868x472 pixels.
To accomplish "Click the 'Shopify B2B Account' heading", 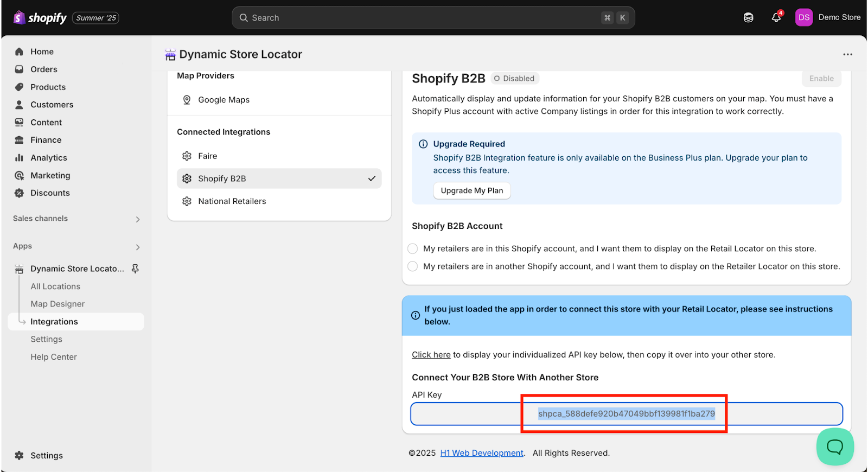I will tap(457, 226).
